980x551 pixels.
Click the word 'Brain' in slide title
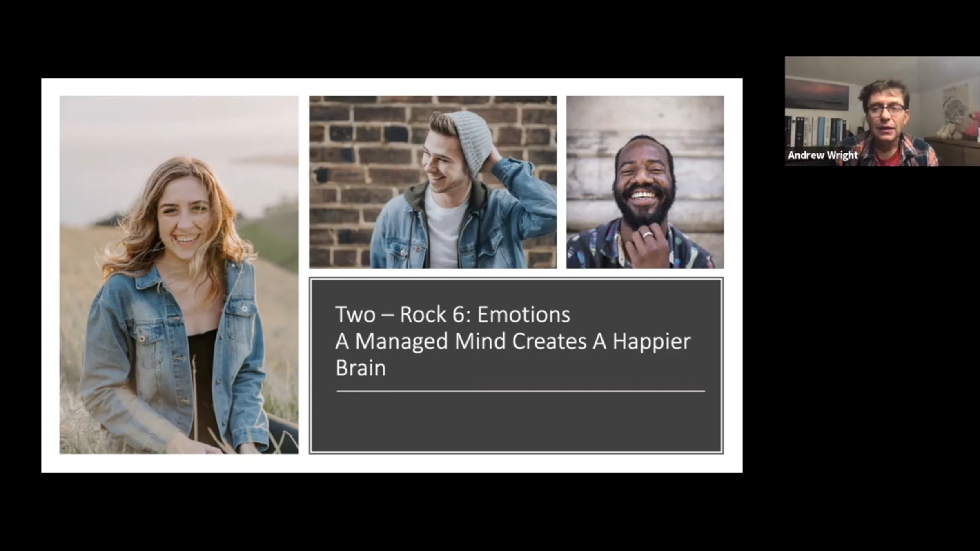(361, 368)
